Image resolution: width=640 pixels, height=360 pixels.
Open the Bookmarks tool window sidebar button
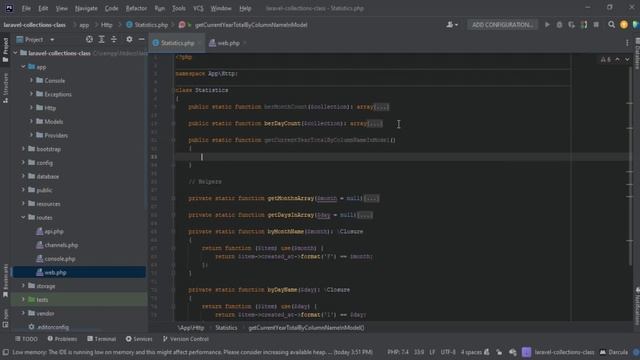(5, 281)
